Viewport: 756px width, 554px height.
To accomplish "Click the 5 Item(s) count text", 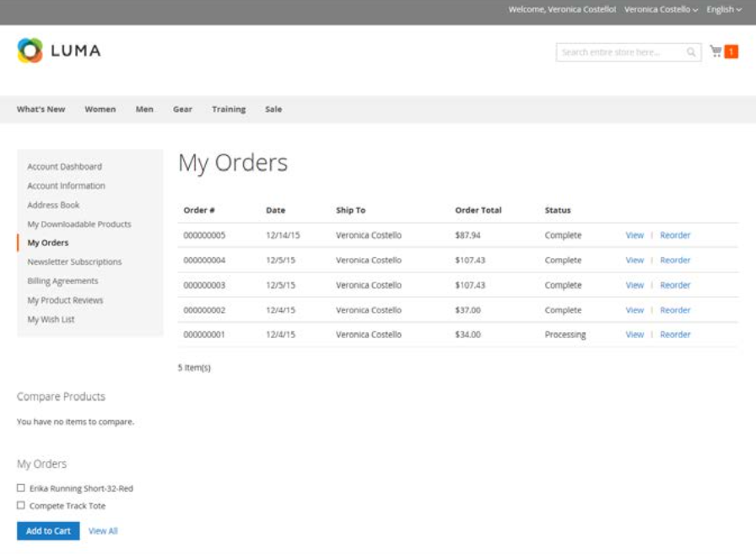I will (194, 368).
